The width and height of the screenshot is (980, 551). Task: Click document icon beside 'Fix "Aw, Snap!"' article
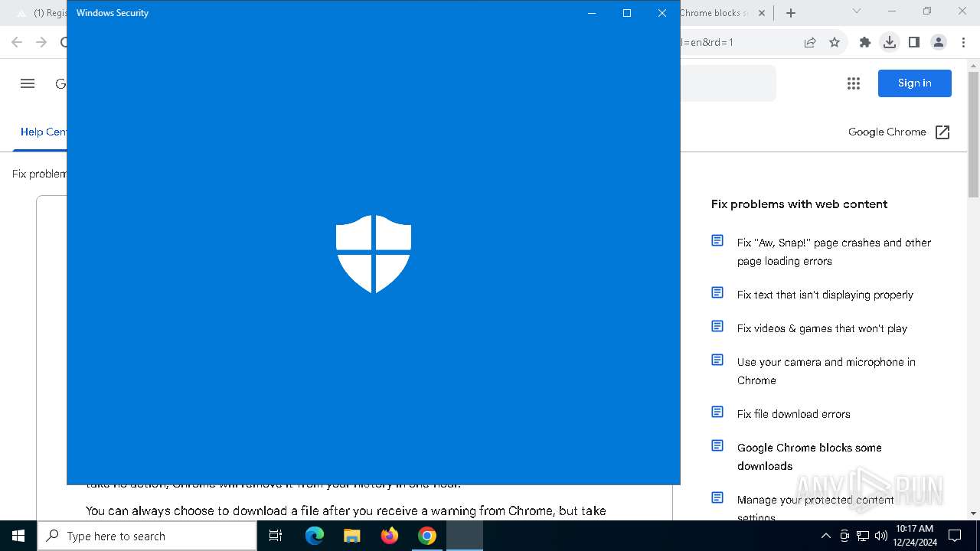(x=717, y=240)
